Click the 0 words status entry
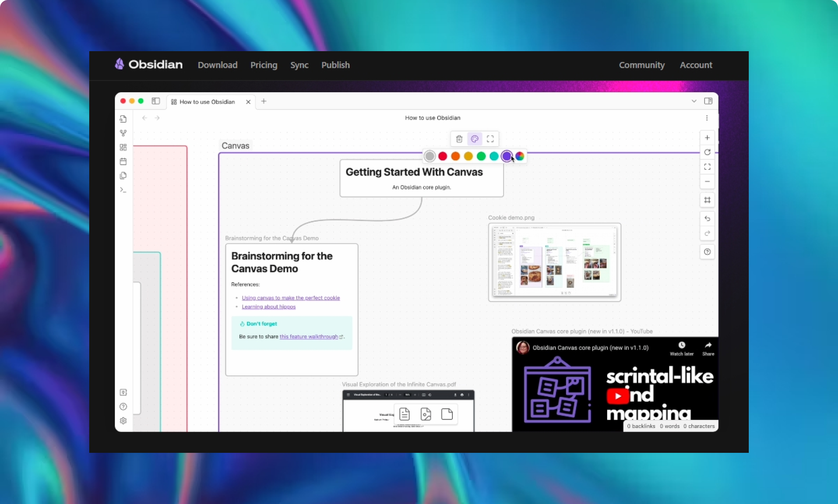838x504 pixels. pos(670,426)
